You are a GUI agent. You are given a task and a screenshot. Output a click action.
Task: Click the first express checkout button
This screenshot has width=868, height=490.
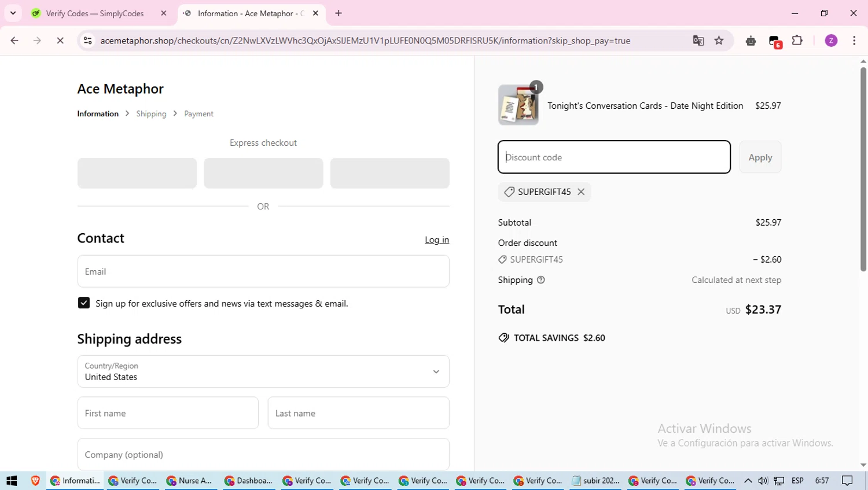pos(137,173)
